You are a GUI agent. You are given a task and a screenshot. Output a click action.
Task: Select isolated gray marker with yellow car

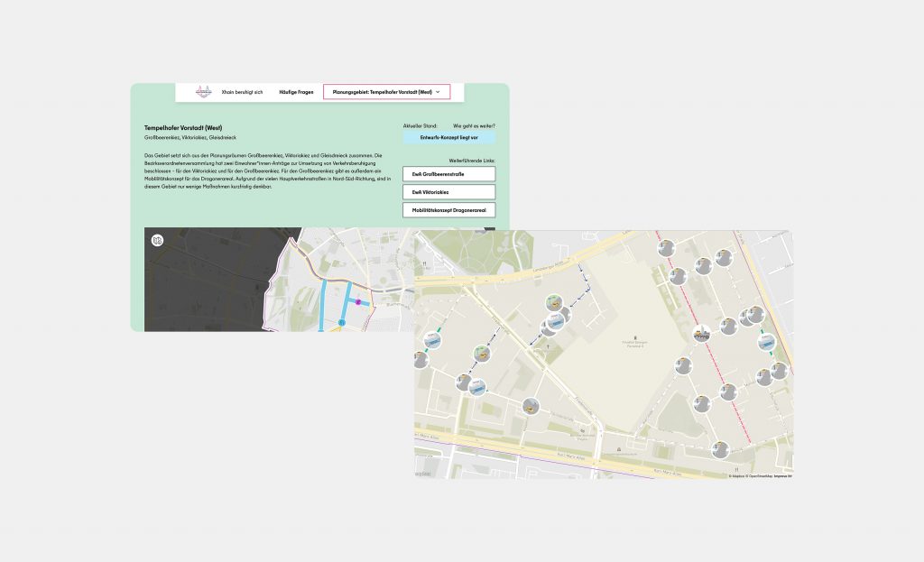pos(531,407)
